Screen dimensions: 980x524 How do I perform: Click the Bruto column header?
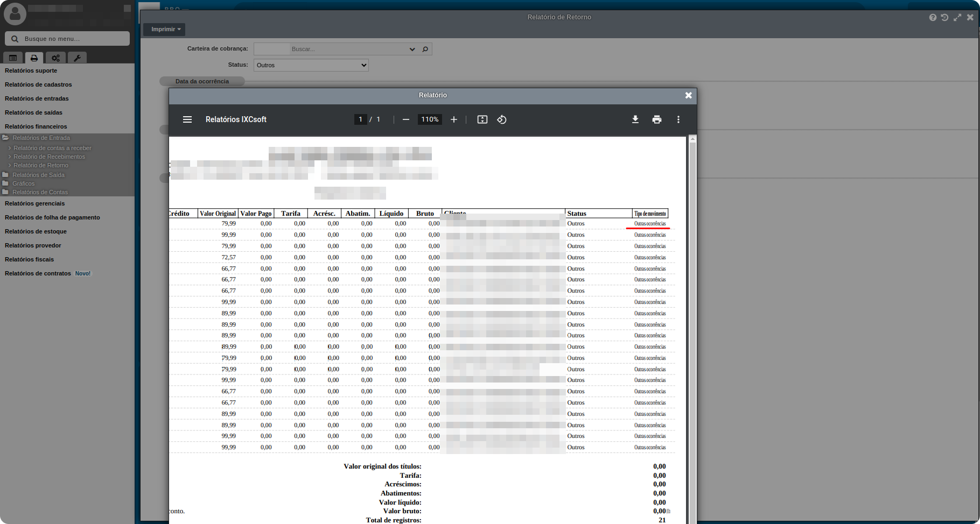(425, 214)
